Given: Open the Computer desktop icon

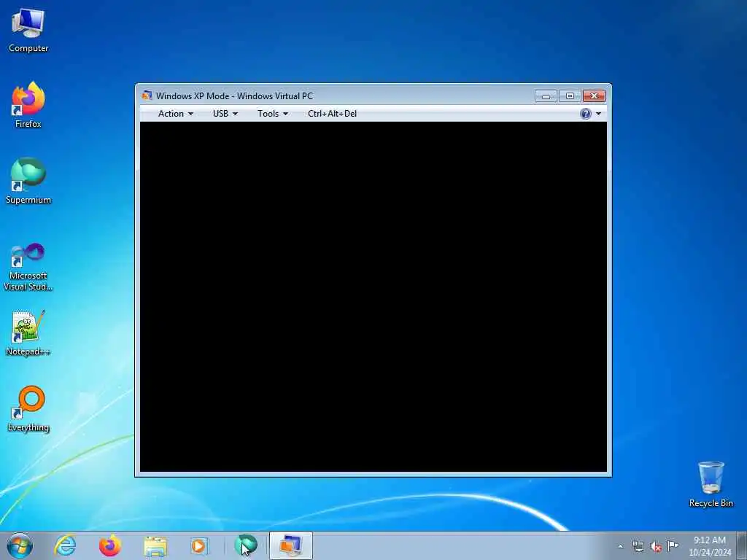Looking at the screenshot, I should (28, 30).
